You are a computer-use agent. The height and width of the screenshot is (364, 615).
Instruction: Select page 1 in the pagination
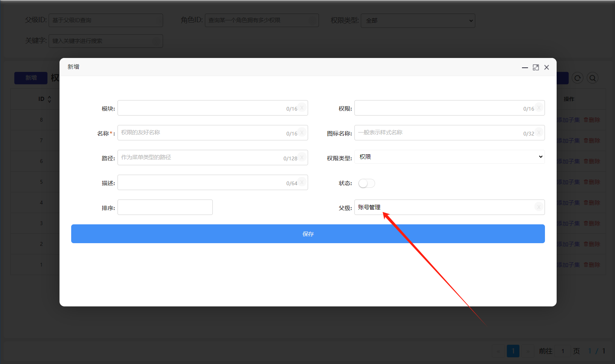pyautogui.click(x=513, y=351)
